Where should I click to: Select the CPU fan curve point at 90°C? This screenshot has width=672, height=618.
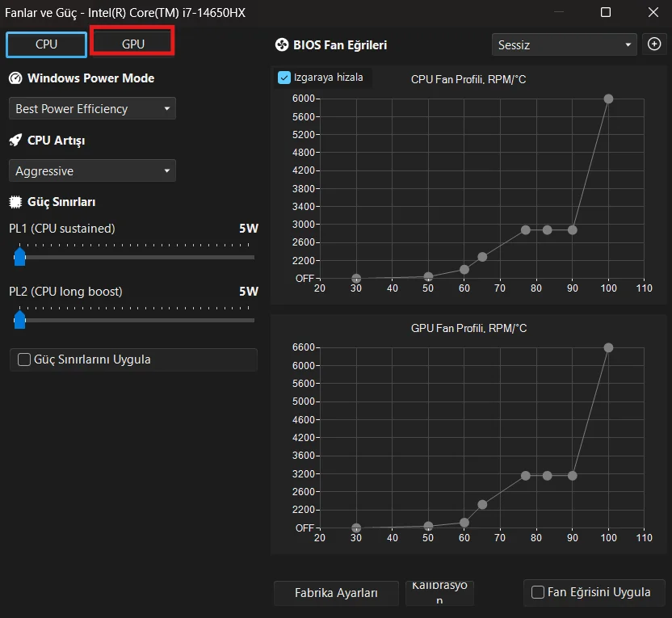[x=572, y=230]
